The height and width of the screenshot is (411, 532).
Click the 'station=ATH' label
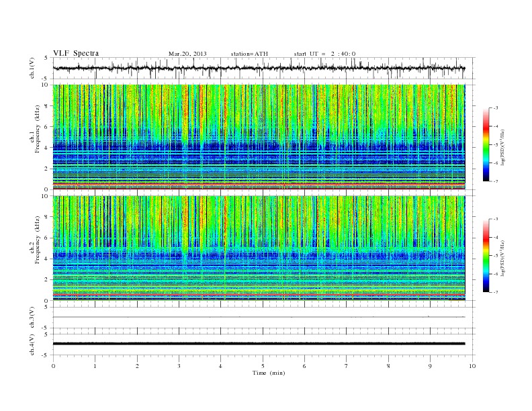coord(249,54)
